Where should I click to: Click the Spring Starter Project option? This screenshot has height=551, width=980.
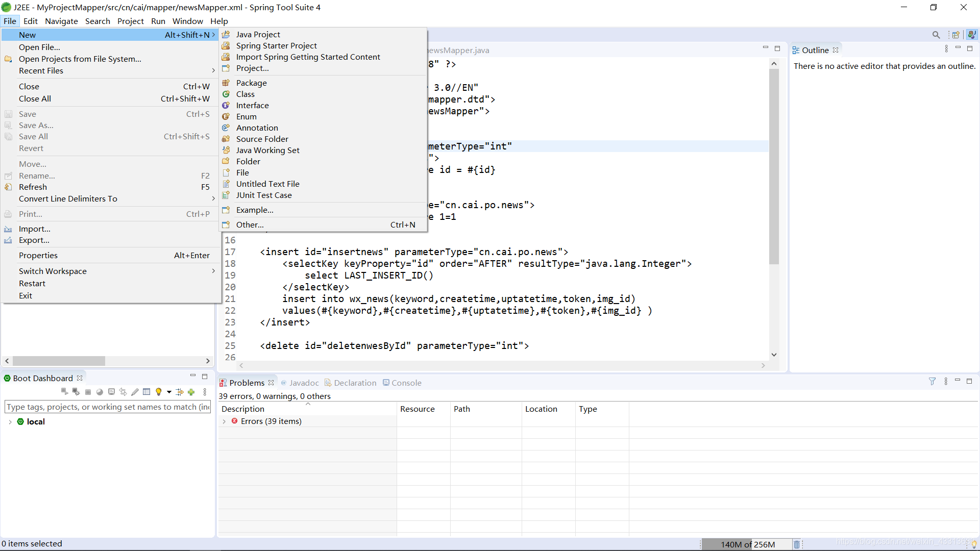click(277, 45)
